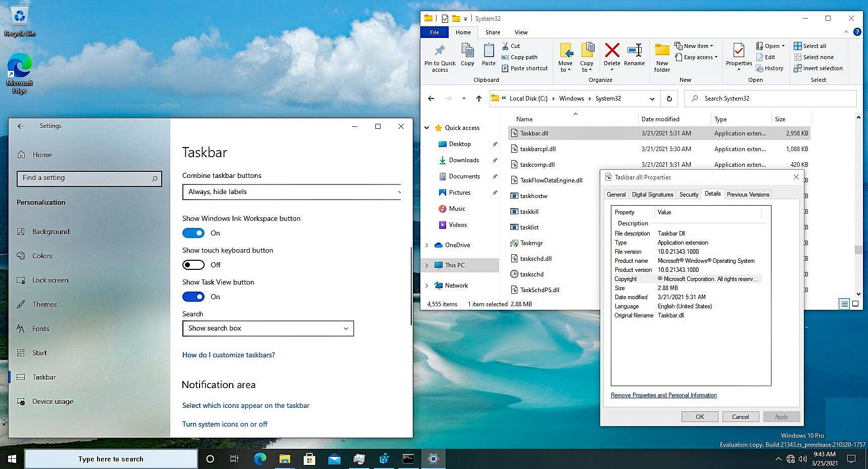Expand the OneDrive tree node
Image resolution: width=868 pixels, height=469 pixels.
point(427,245)
